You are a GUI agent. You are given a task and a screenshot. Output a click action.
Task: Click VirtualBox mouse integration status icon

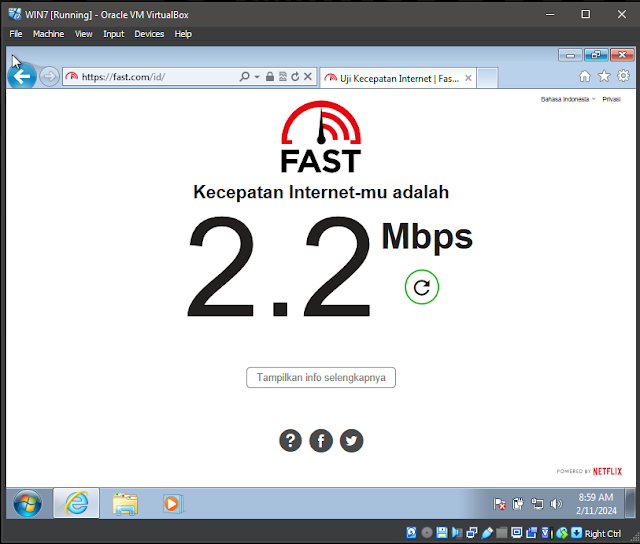click(562, 533)
